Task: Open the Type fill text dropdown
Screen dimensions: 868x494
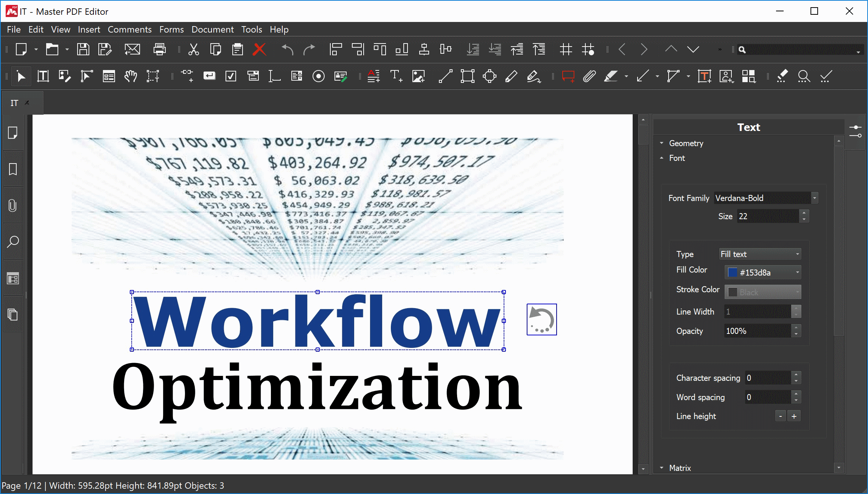Action: pos(760,254)
